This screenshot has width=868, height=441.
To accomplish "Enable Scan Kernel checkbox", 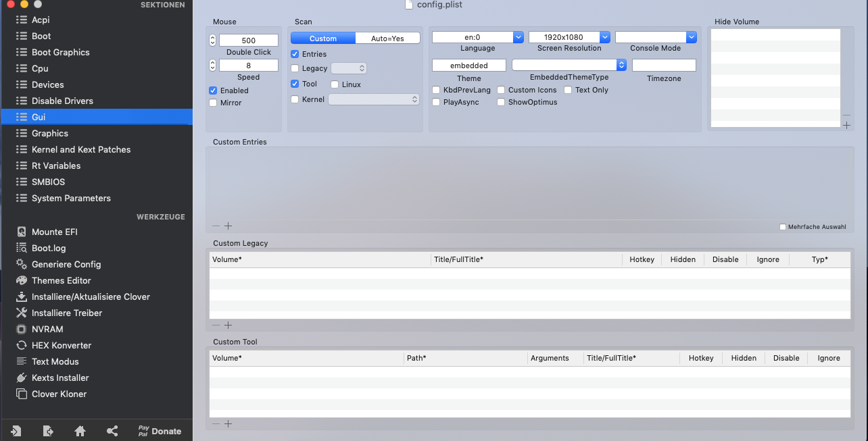I will pos(295,99).
